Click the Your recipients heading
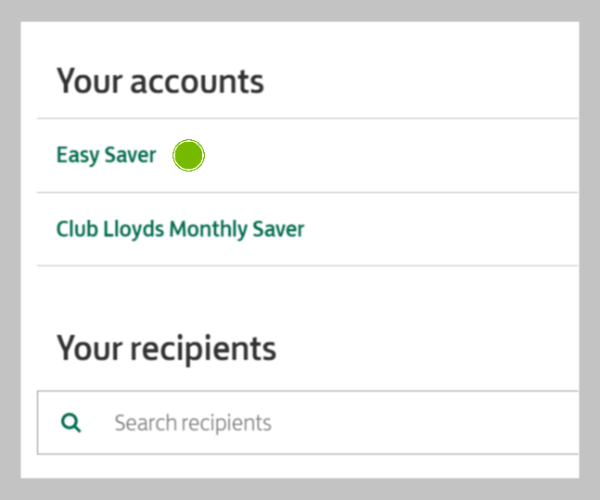The image size is (600, 500). pyautogui.click(x=166, y=349)
